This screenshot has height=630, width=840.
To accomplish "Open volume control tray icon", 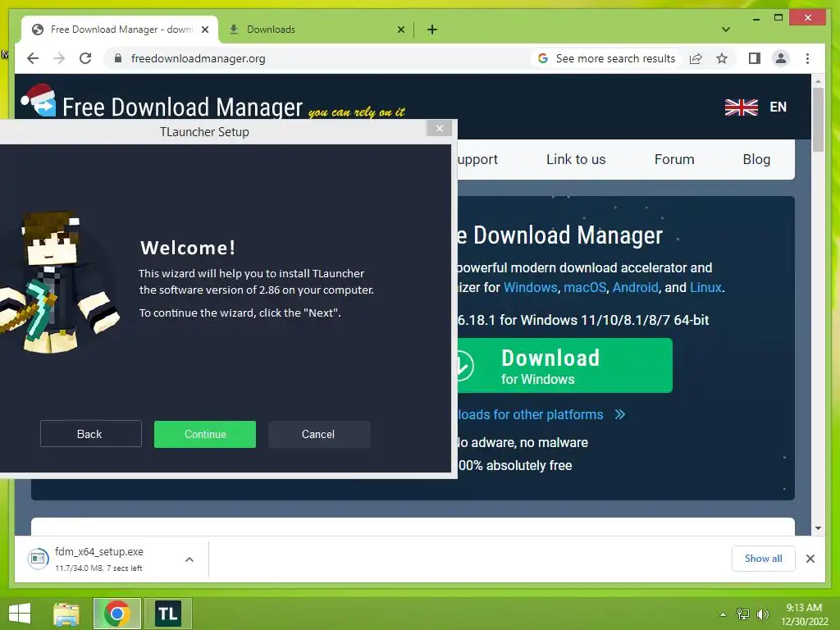I will 762,614.
